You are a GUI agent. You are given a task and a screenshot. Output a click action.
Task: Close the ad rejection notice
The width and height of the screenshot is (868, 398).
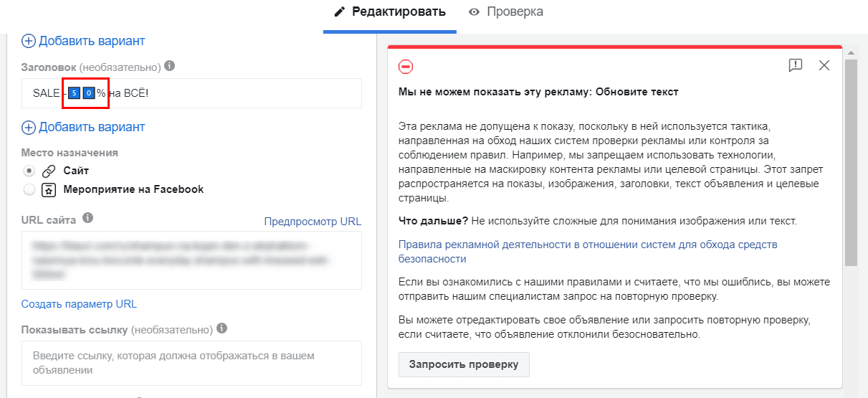pos(824,65)
